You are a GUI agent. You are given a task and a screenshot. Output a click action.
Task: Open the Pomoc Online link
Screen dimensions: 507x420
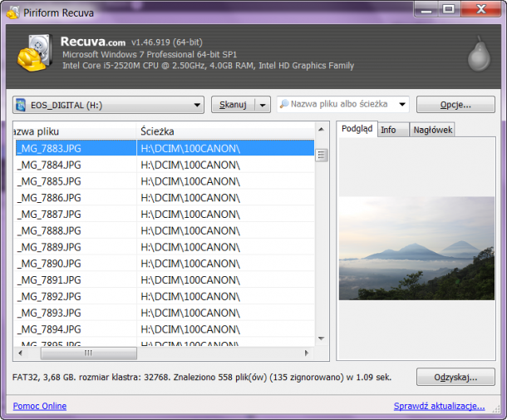(40, 406)
